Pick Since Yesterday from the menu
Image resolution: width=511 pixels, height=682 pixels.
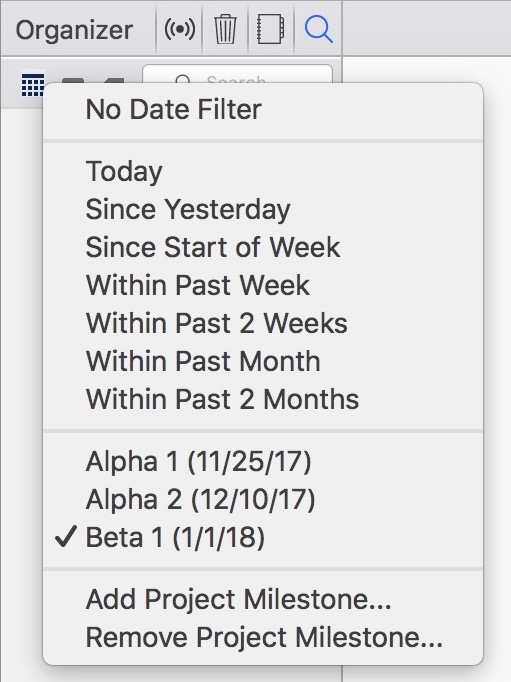(263, 209)
